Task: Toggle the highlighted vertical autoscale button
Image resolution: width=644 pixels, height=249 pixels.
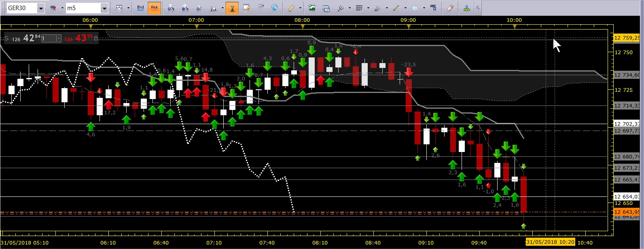Action: [x=232, y=8]
